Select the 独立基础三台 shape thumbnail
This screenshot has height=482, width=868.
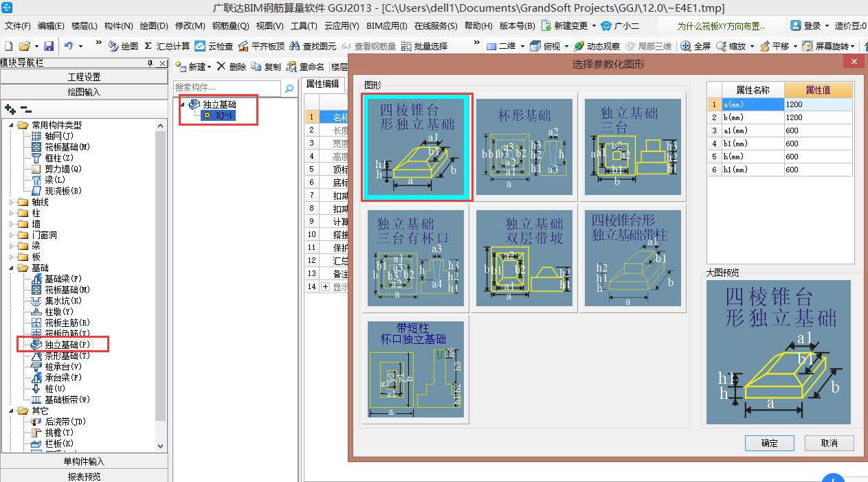pyautogui.click(x=632, y=147)
